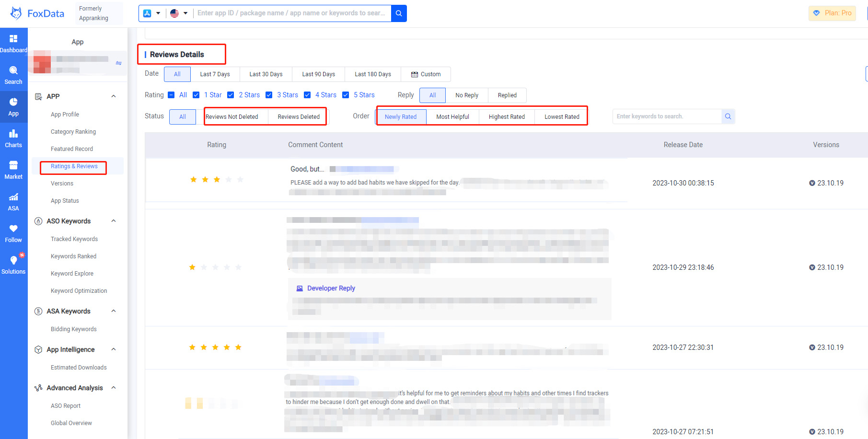Collapse the App Intelligence section
The height and width of the screenshot is (439, 868).
click(x=114, y=349)
